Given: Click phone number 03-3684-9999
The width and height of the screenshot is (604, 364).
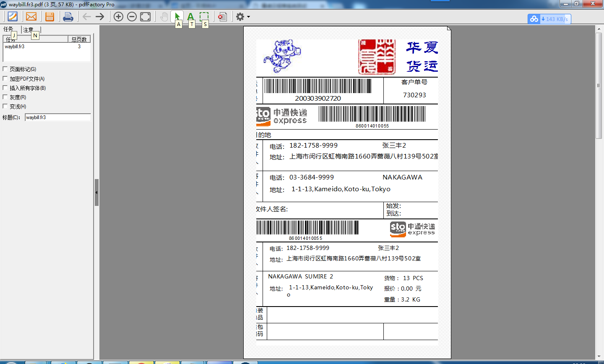Looking at the screenshot, I should click(x=312, y=177).
